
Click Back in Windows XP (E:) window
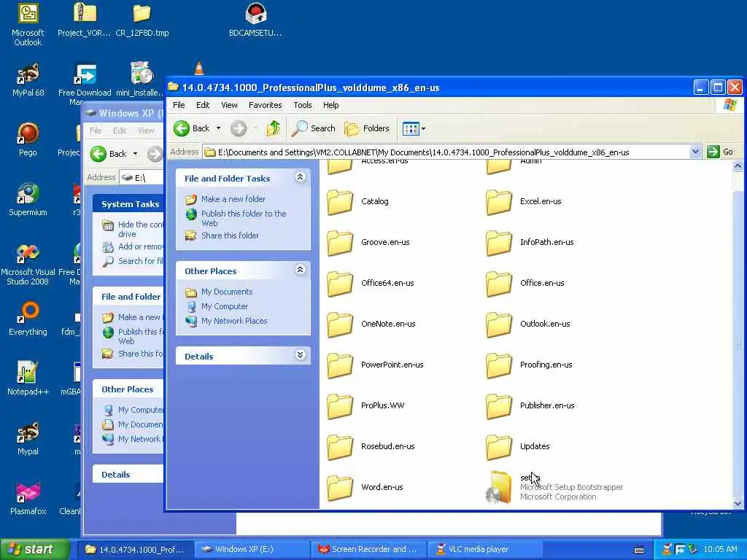click(109, 154)
